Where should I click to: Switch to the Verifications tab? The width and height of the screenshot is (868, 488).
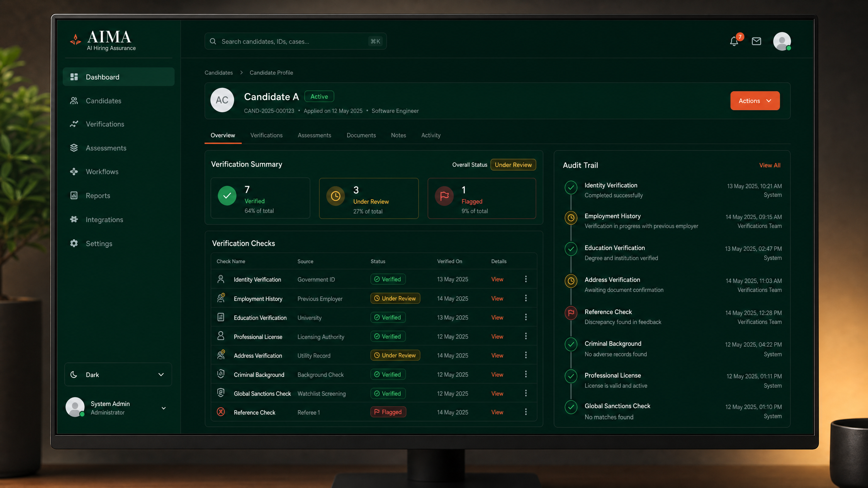267,135
